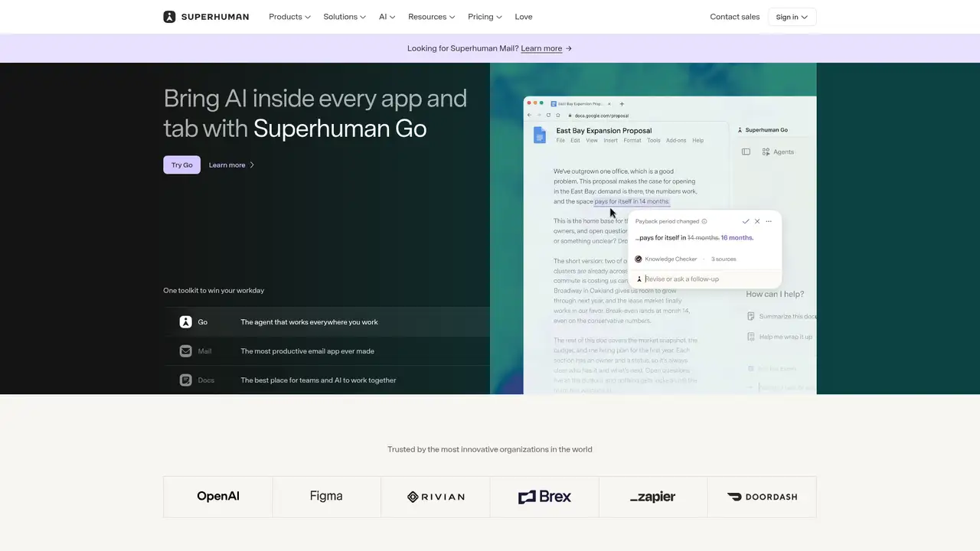The width and height of the screenshot is (980, 551).
Task: Click the East Bay Expansion Proposal title
Action: [x=604, y=131]
